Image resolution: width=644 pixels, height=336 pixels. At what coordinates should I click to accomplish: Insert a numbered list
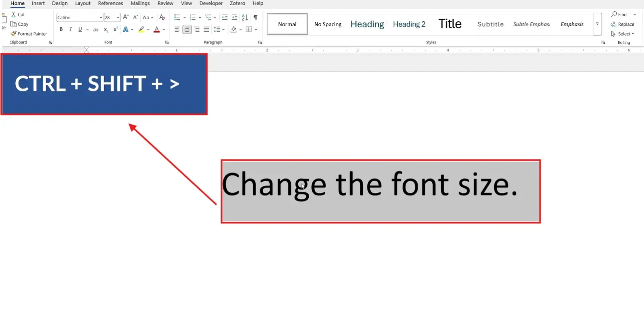(x=193, y=17)
